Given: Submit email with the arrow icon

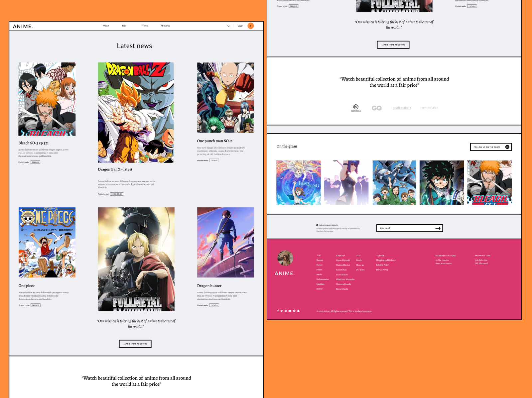Looking at the screenshot, I should pos(438,228).
